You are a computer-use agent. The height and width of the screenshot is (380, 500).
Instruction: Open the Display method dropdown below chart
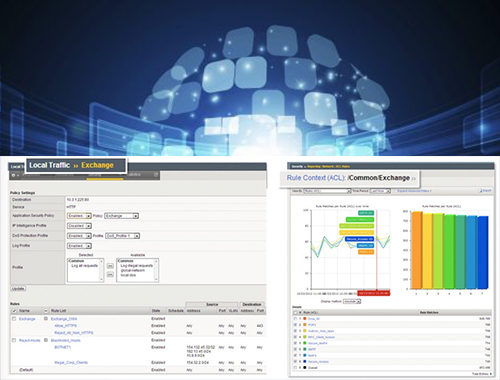(x=352, y=301)
